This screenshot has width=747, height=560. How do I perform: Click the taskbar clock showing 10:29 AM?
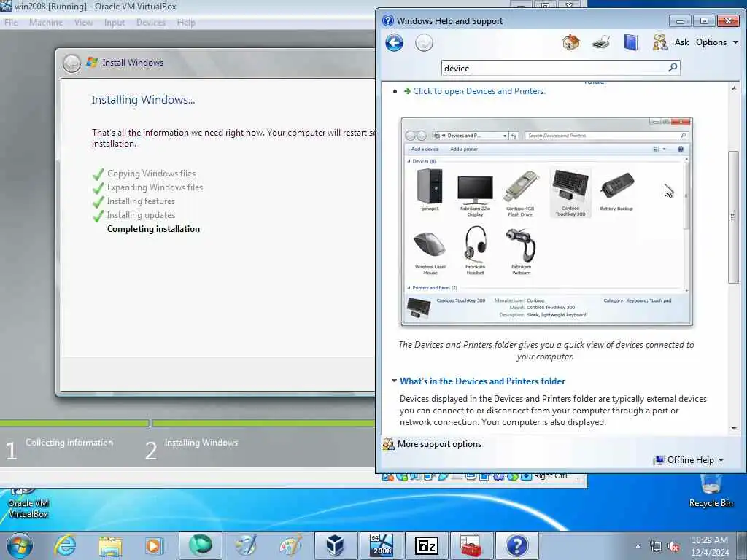click(x=709, y=546)
